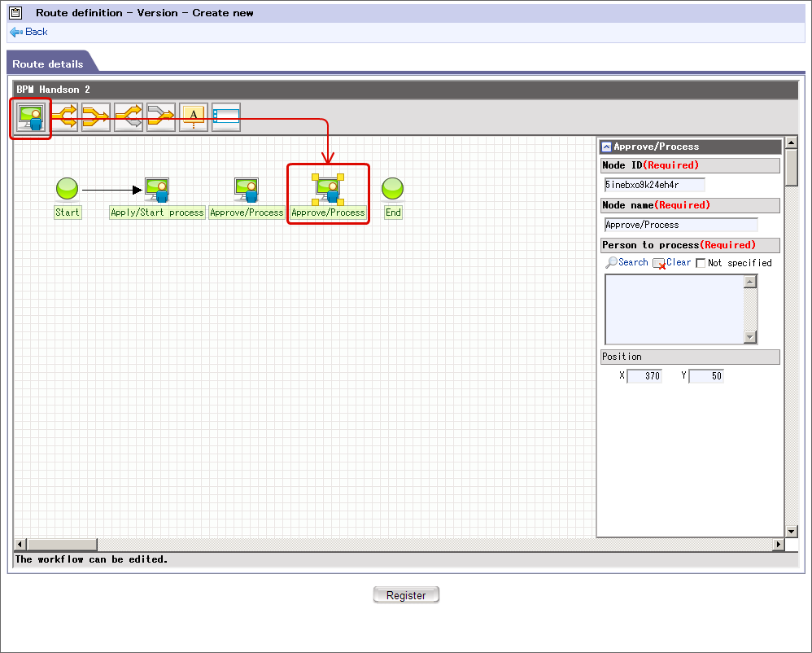Edit the Position X value field

pos(644,376)
